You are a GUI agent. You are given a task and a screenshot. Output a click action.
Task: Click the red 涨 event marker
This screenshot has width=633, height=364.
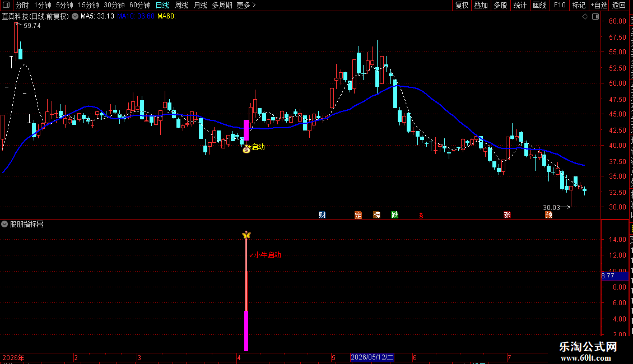[507, 214]
